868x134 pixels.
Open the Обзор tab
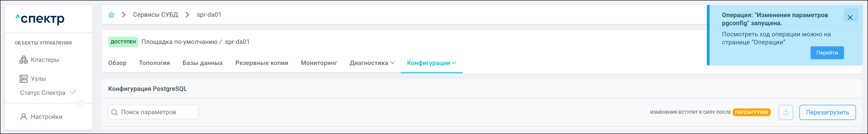tap(117, 63)
